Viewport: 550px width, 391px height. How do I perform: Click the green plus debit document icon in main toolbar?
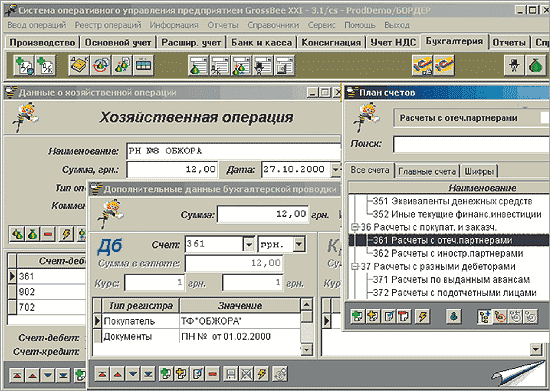point(24,66)
